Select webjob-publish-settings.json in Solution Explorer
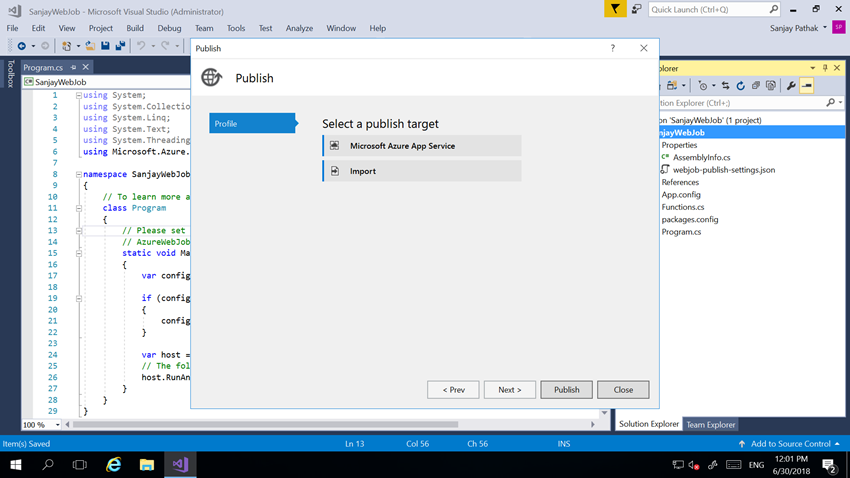Screen dimensions: 850x478 (x=723, y=170)
